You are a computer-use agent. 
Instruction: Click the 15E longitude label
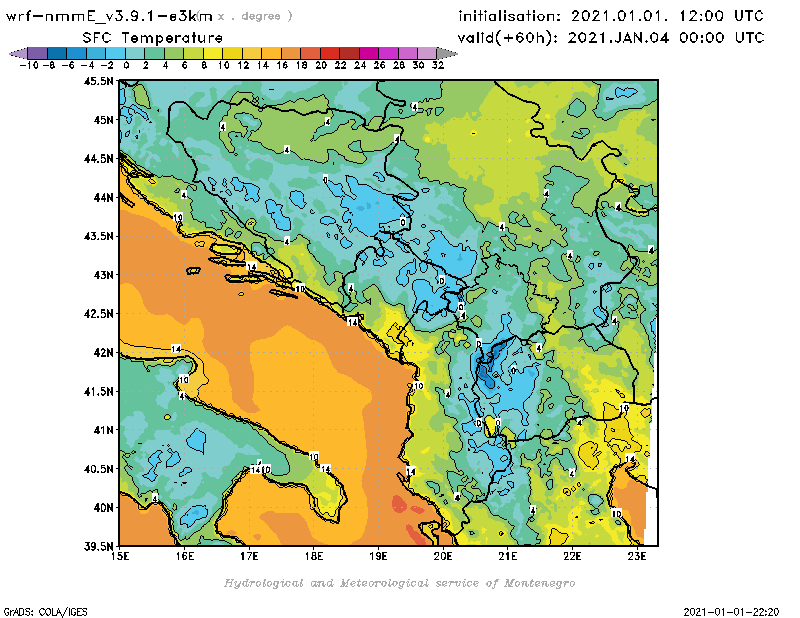(x=120, y=556)
